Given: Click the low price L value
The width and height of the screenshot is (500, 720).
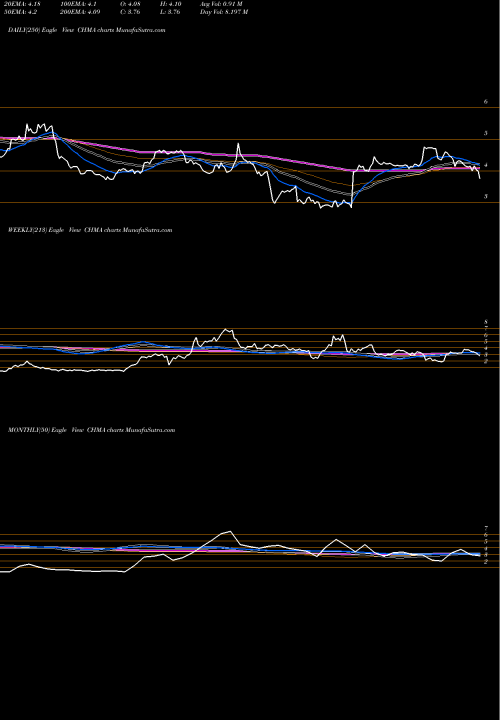Looking at the screenshot, I should [171, 12].
